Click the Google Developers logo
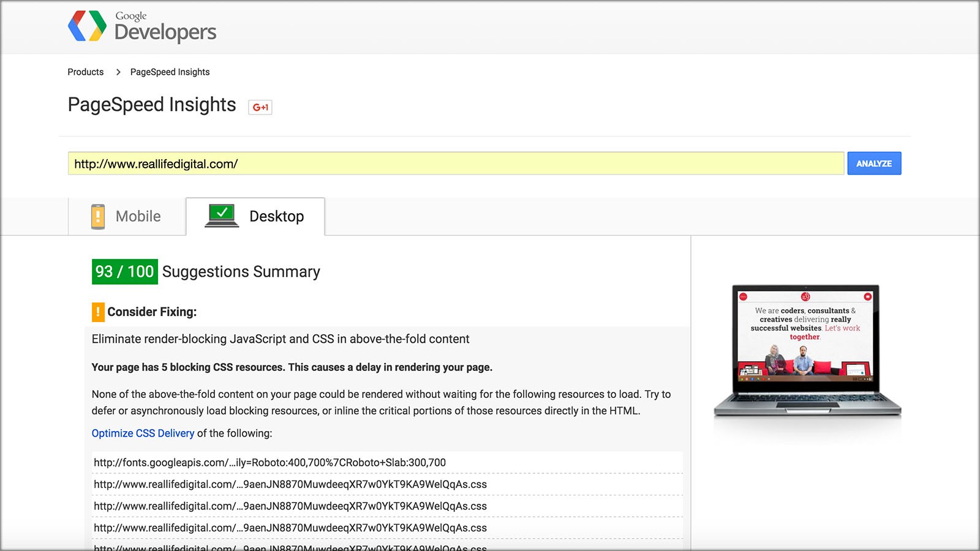This screenshot has width=980, height=551. 142,26
